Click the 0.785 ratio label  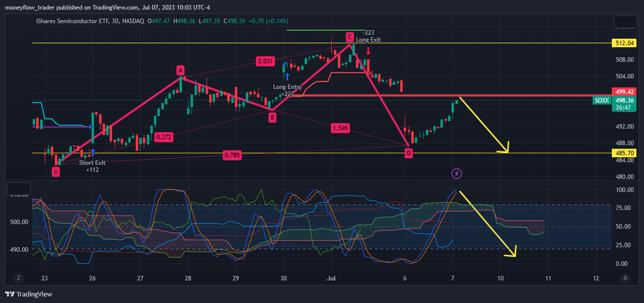(232, 156)
